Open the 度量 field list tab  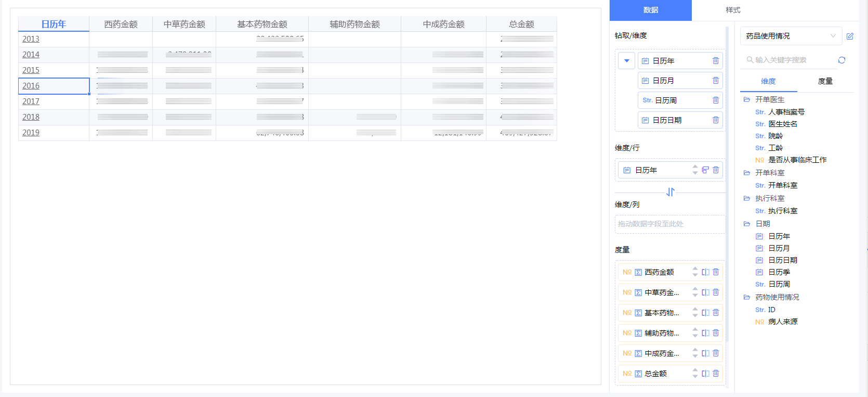point(825,81)
